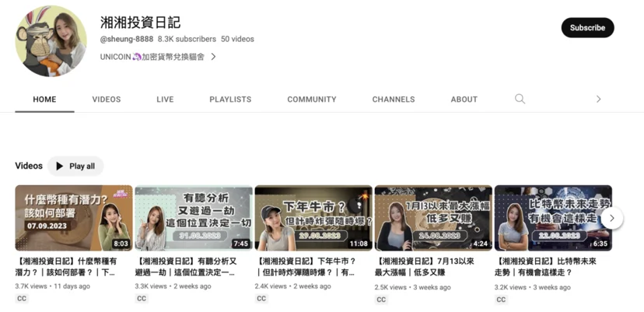
Task: Open the PLAYLISTS tab
Action: tap(230, 100)
